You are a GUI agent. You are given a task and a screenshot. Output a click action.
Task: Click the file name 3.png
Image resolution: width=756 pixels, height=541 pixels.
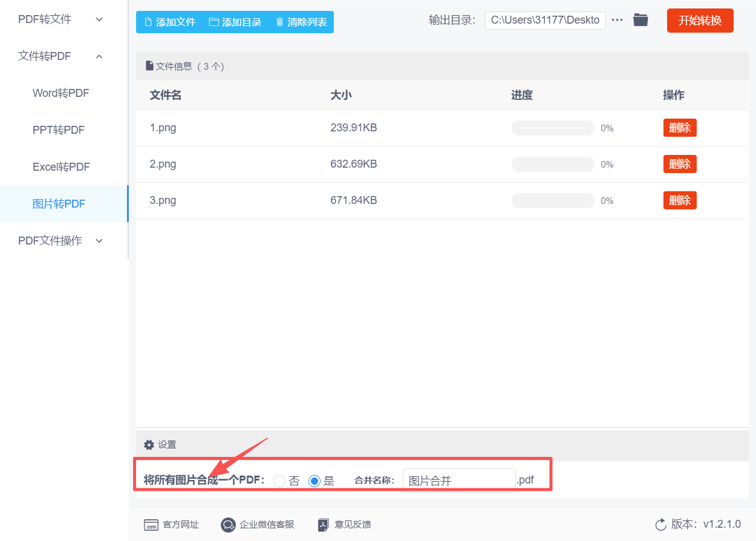[163, 200]
